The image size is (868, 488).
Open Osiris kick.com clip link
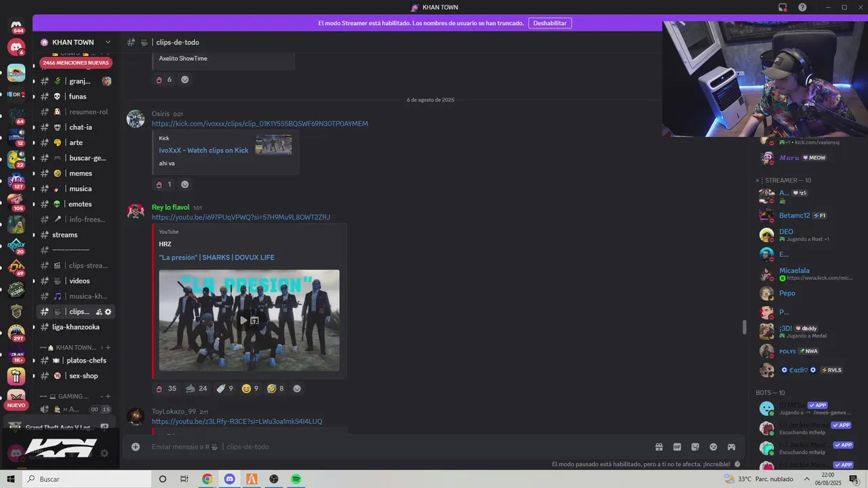point(260,124)
